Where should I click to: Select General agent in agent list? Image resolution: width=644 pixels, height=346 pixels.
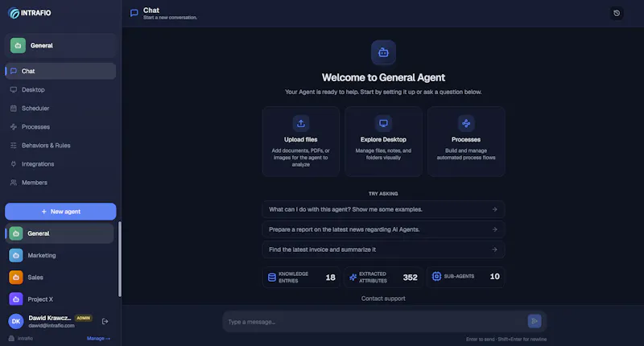coord(60,233)
